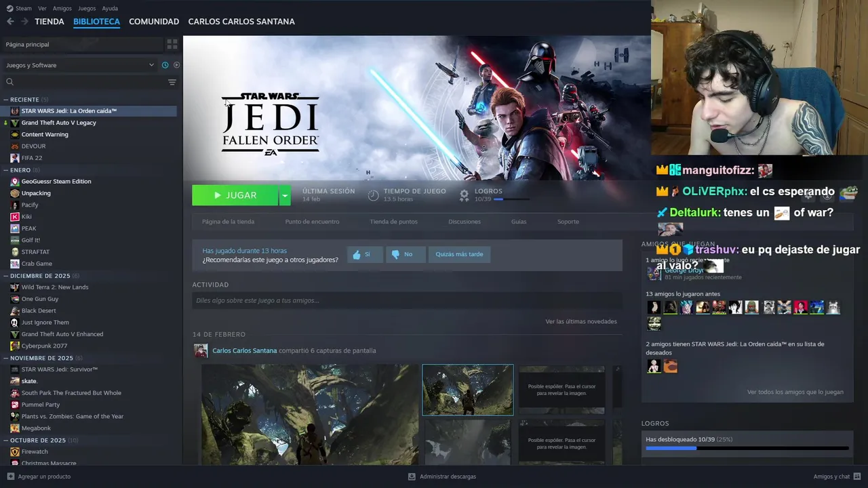Open Punto de encuentro link
Screen dimensions: 868x488
point(312,222)
